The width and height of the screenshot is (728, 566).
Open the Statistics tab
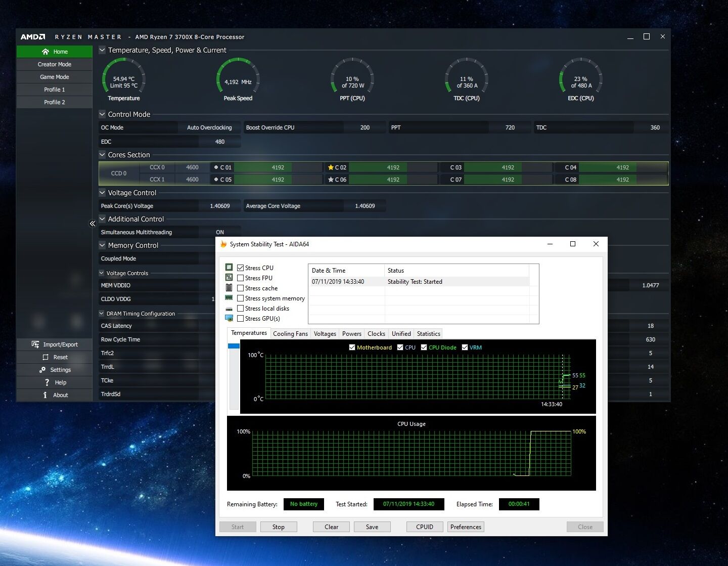point(429,334)
